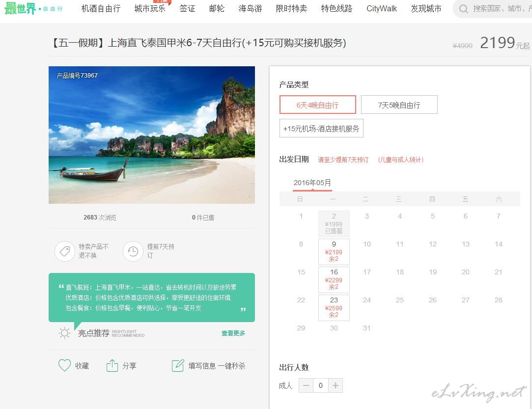Increase adult count with plus button

(x=336, y=385)
